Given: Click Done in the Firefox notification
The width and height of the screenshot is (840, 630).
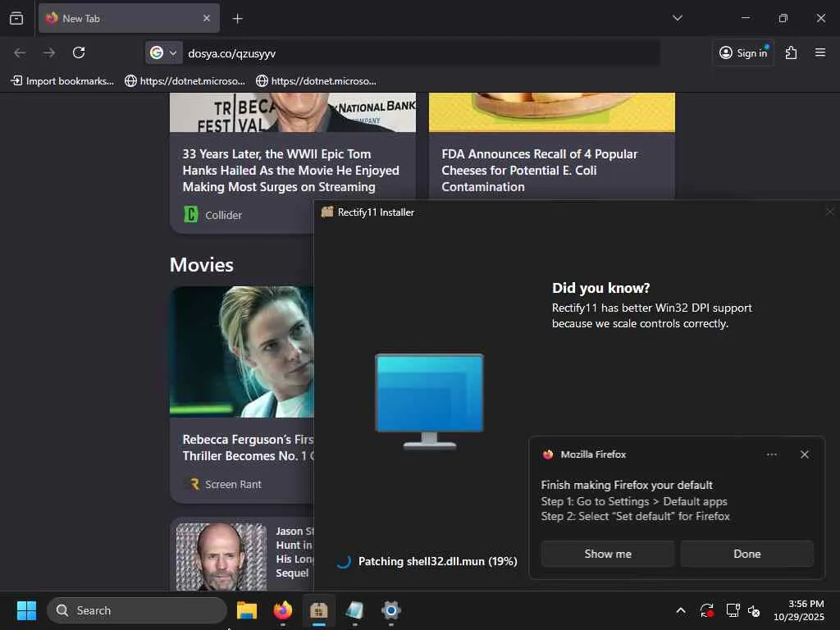Looking at the screenshot, I should [746, 554].
